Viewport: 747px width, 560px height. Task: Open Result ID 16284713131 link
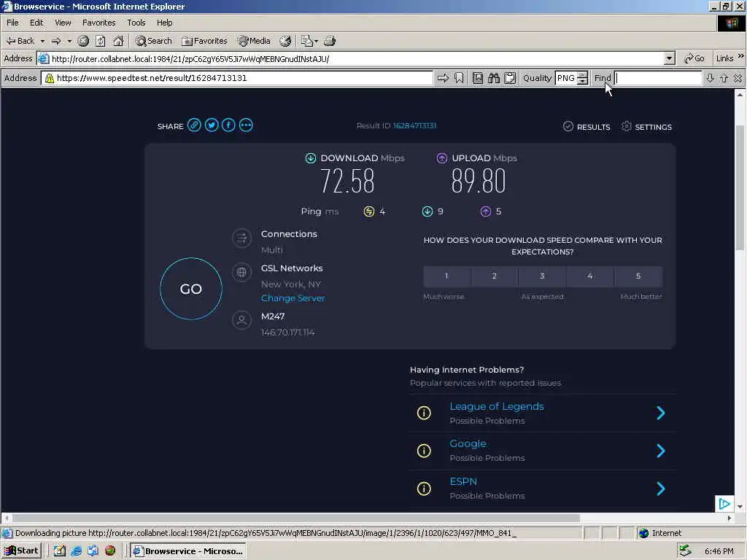(414, 125)
